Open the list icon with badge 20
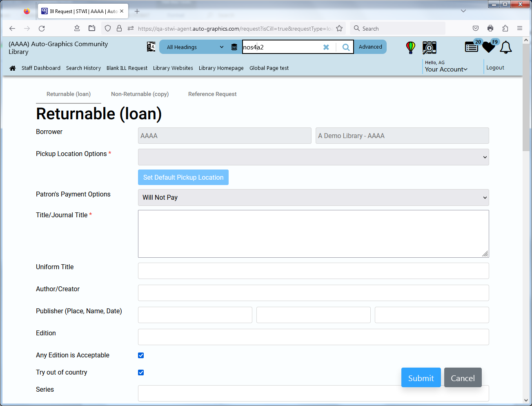 coord(472,47)
